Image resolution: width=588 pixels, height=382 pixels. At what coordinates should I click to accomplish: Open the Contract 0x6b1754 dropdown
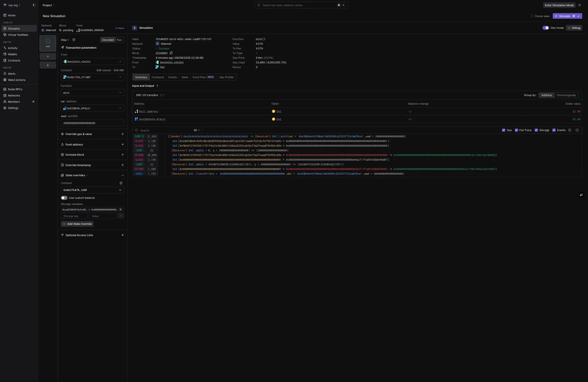pyautogui.click(x=93, y=77)
